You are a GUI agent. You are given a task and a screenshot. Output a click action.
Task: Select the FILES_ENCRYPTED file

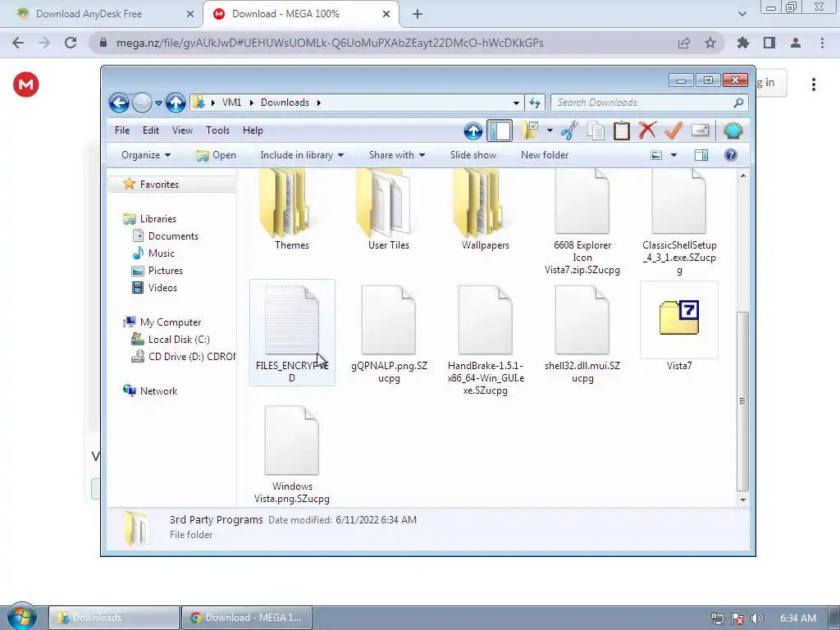point(292,332)
